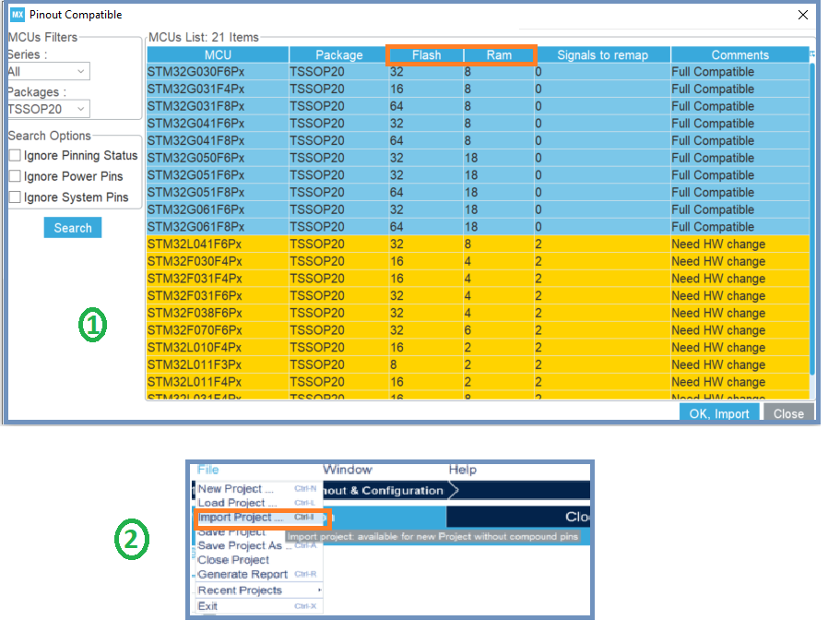Click the MCU list vertical scrollbar

coord(812,220)
